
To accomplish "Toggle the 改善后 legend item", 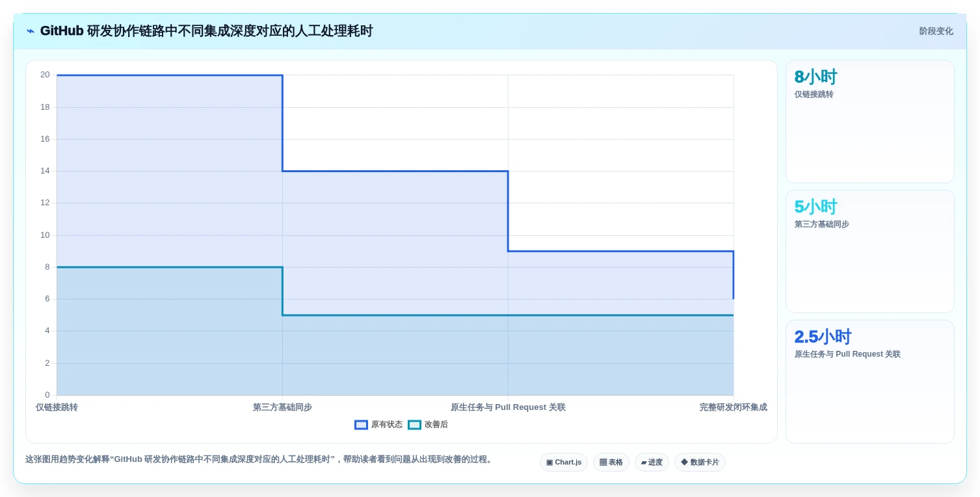I will [428, 425].
